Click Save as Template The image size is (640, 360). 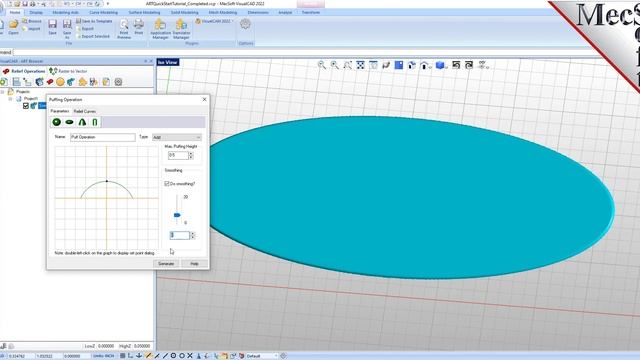pos(94,21)
